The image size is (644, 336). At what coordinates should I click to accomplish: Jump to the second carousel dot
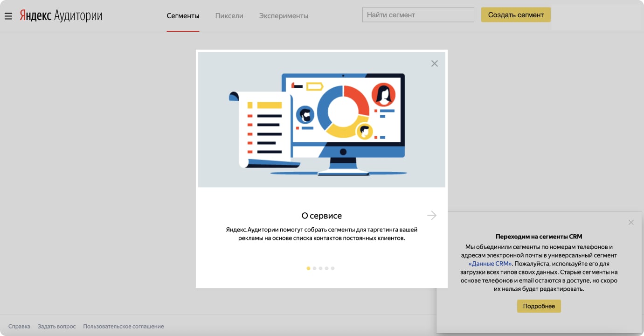314,268
